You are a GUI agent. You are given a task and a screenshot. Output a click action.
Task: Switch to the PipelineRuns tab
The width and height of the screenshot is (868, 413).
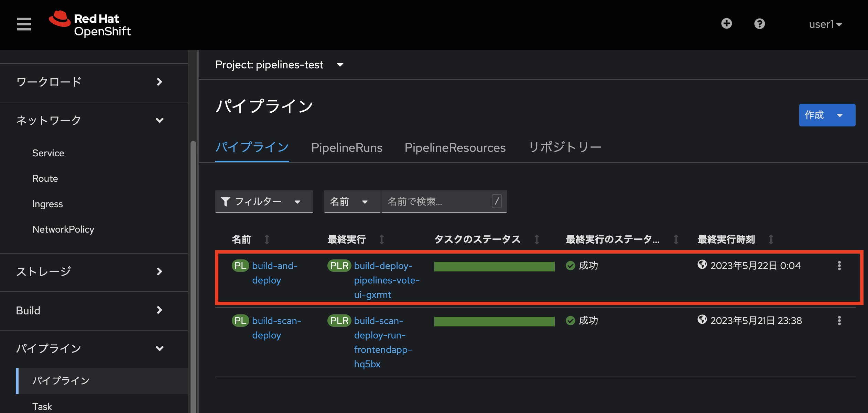click(x=347, y=148)
